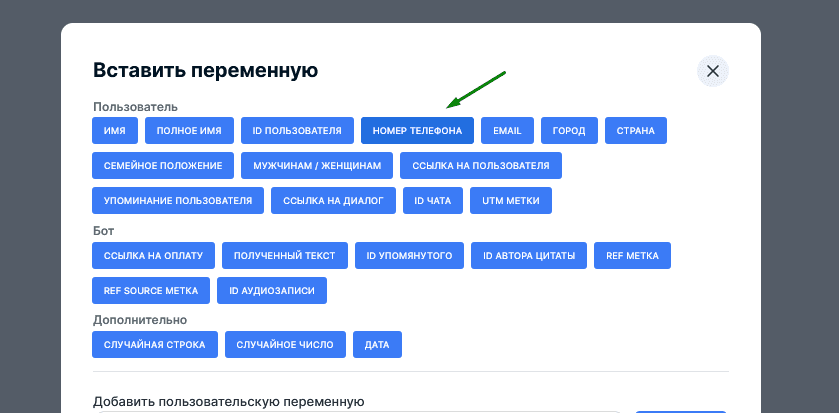
Task: Select the СЕМЕЙНОЕ ПОЛОЖЕНИЕ variable
Action: click(x=163, y=165)
